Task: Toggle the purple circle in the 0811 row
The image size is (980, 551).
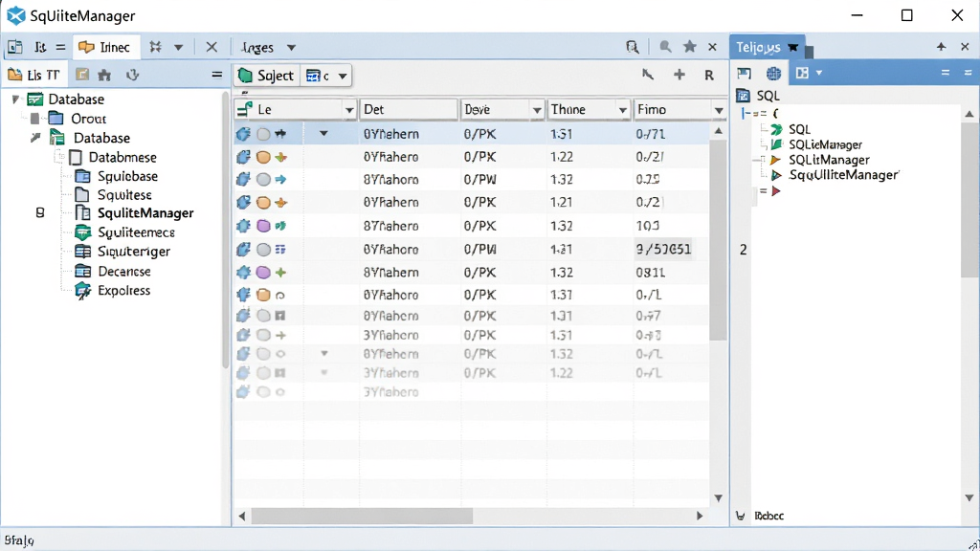Action: click(x=264, y=273)
